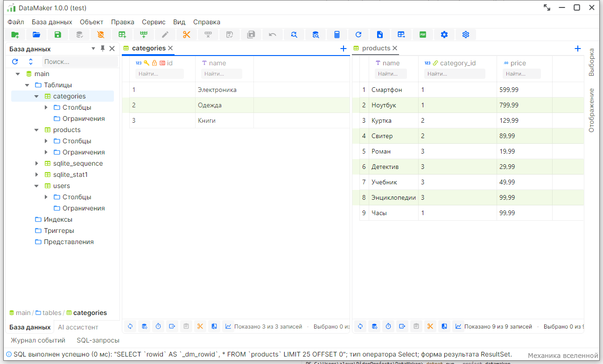Add new tab next to products tab
The width and height of the screenshot is (603, 364).
coord(578,49)
